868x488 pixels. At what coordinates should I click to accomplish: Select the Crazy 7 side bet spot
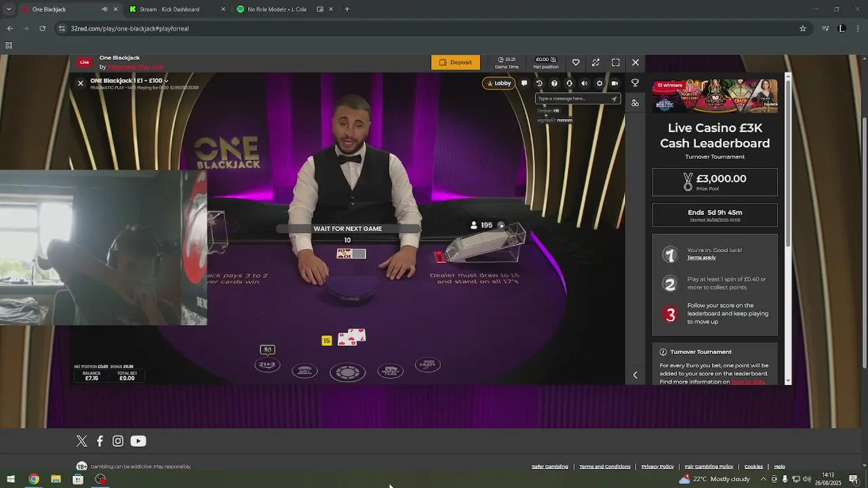[427, 365]
